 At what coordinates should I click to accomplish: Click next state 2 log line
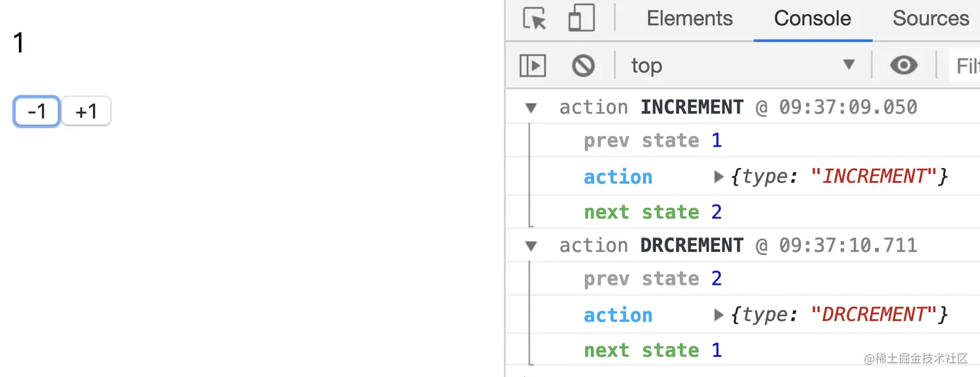pos(653,212)
